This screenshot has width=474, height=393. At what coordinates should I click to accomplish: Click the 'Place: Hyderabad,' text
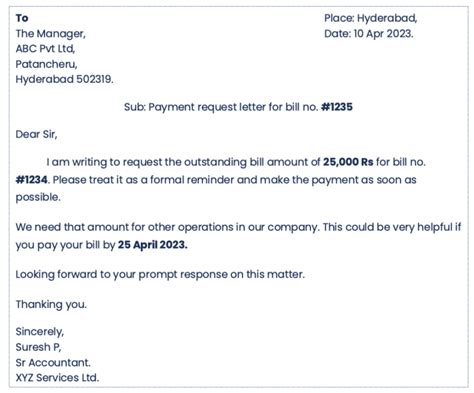[x=371, y=18]
